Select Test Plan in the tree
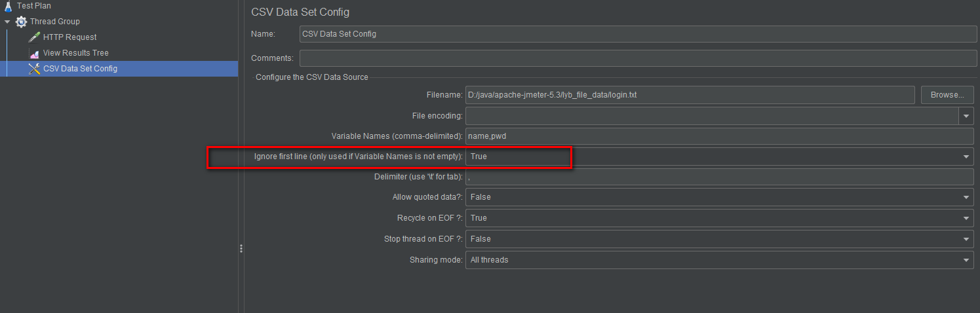This screenshot has width=980, height=313. pyautogui.click(x=34, y=6)
